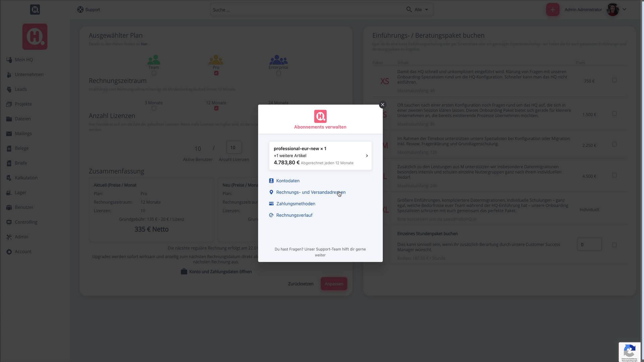Navigate to Belege section
This screenshot has height=362, width=644.
(22, 148)
